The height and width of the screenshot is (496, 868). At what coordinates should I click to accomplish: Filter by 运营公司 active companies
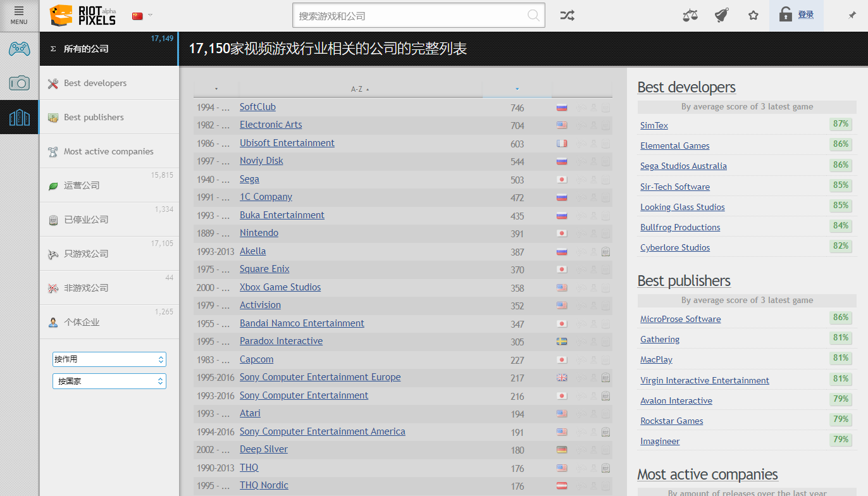click(109, 185)
